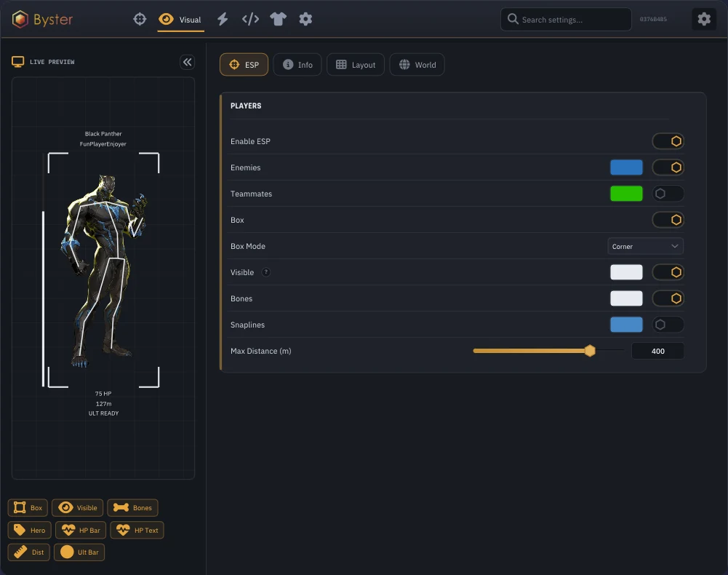728x575 pixels.
Task: Open the Teammates green color swatch
Action: tap(626, 194)
